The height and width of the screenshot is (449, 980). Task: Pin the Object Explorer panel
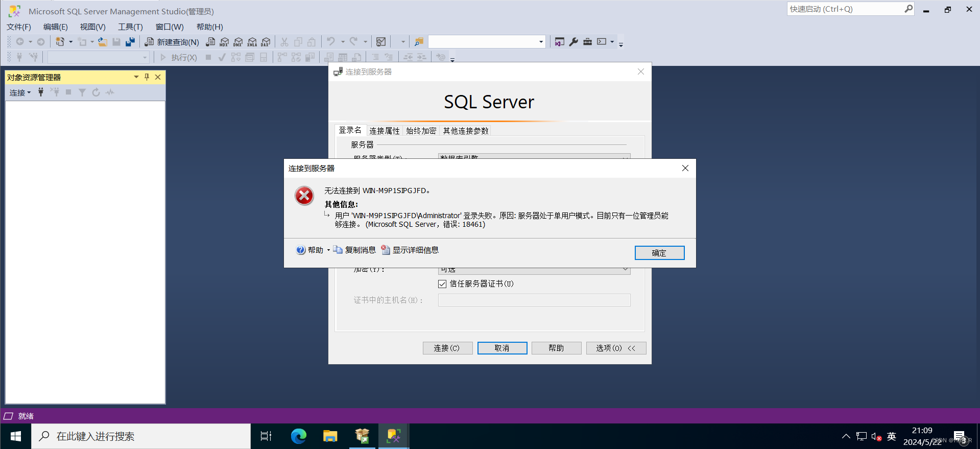pyautogui.click(x=147, y=77)
